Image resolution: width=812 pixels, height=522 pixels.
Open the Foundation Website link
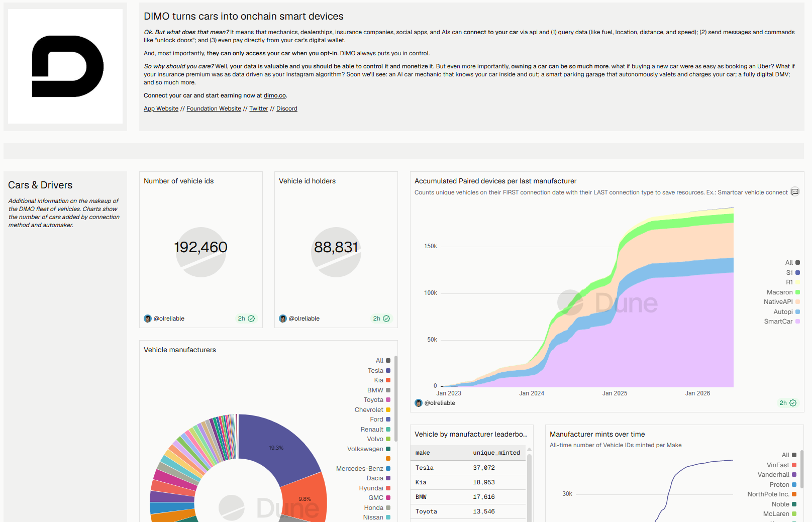214,109
